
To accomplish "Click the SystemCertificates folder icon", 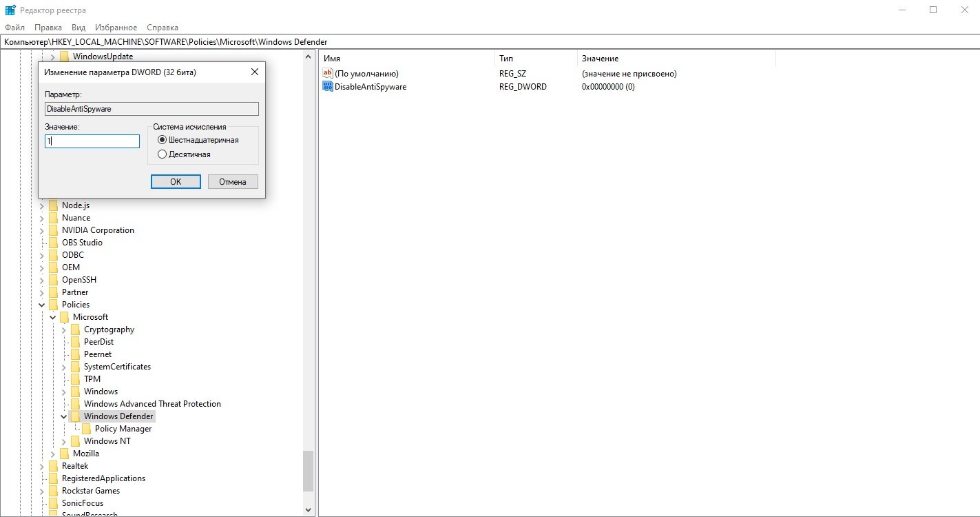I will [x=76, y=367].
